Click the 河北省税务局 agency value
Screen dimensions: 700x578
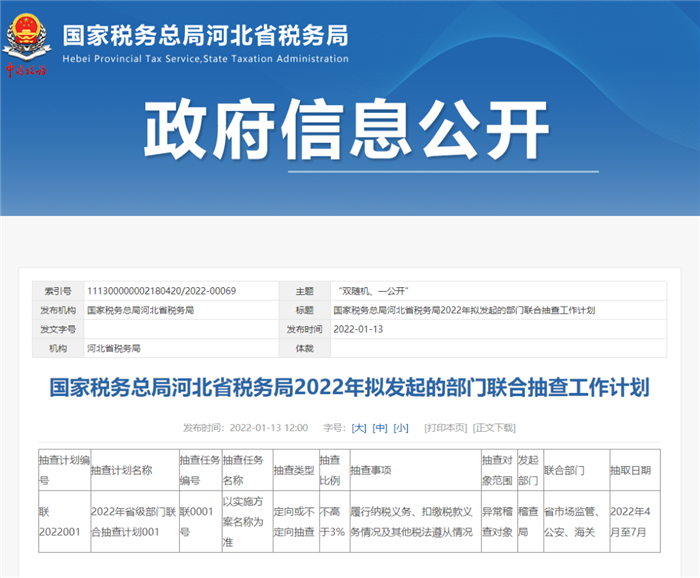click(114, 349)
